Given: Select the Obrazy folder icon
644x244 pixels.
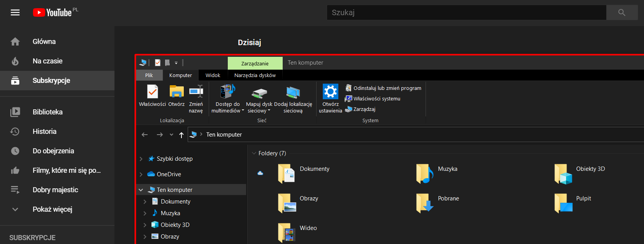Looking at the screenshot, I should click(287, 203).
